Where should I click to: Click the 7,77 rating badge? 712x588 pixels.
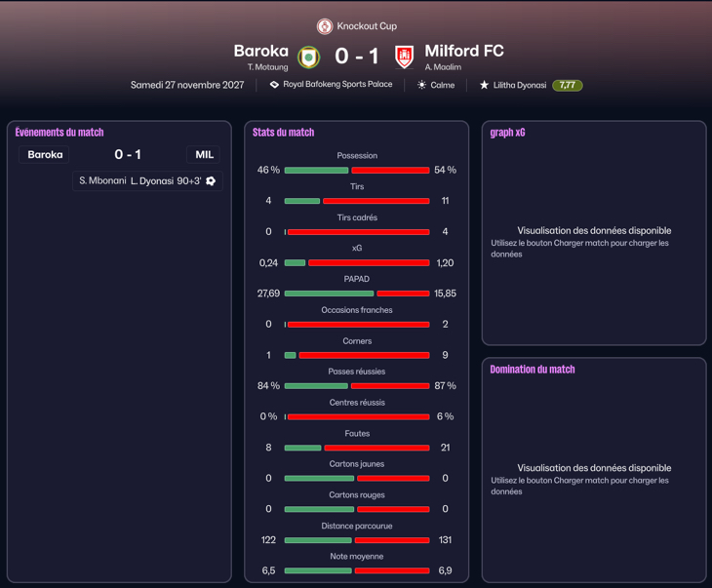(567, 85)
